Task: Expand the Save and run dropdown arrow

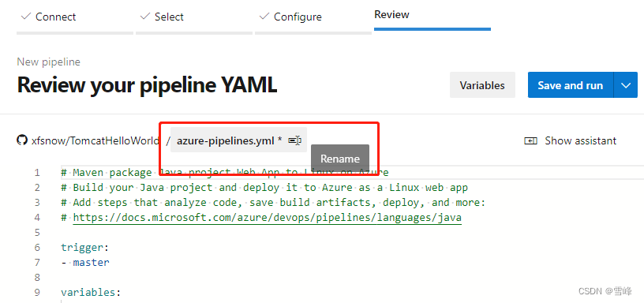Action: [626, 85]
